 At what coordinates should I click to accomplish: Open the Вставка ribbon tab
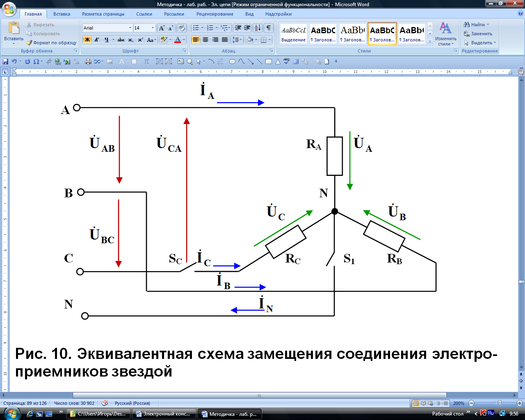62,14
